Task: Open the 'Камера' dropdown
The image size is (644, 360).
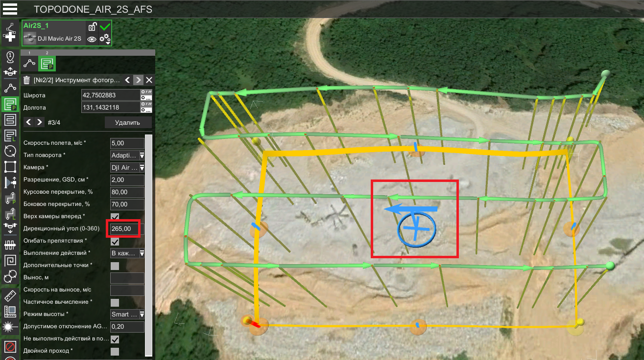Action: [127, 167]
